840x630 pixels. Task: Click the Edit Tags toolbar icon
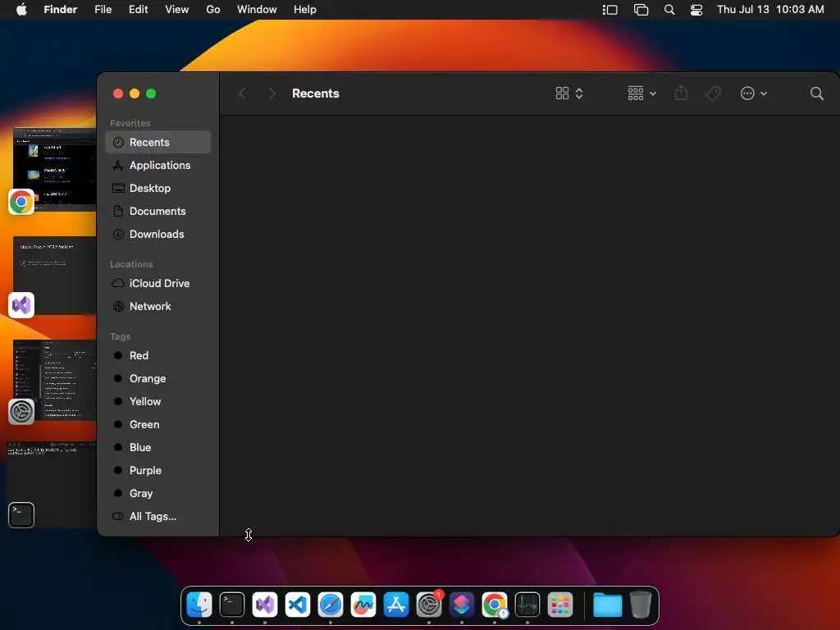[713, 94]
